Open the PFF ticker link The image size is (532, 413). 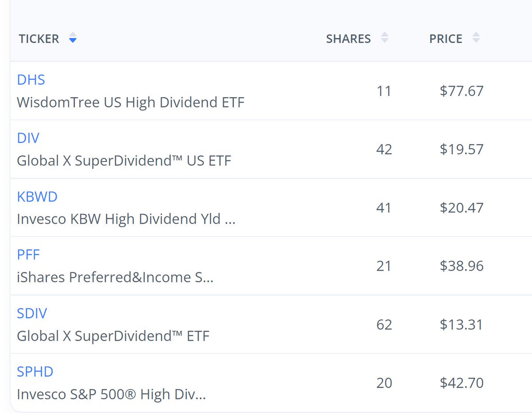(x=28, y=255)
